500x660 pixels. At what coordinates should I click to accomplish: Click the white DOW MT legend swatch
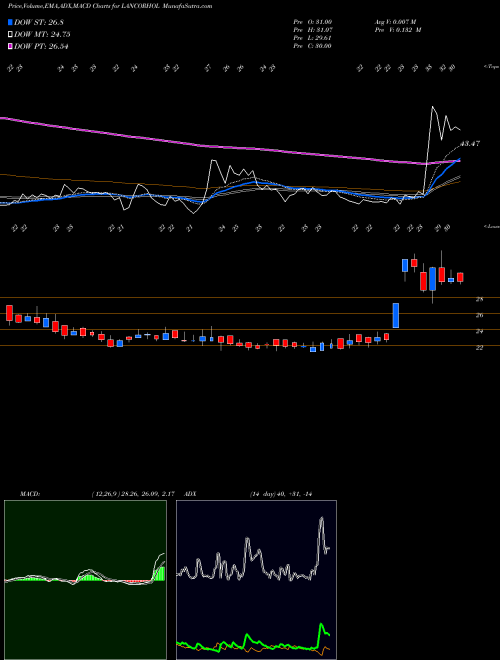[11, 35]
